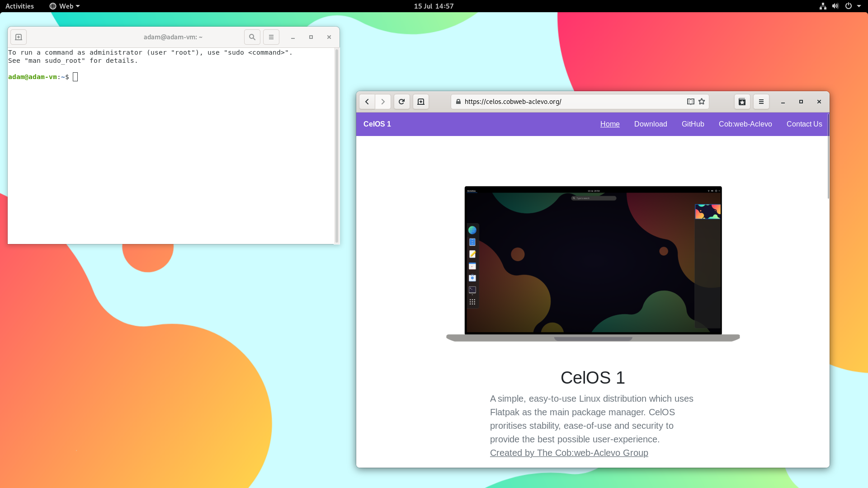Open the GitHub navigation link
This screenshot has height=488, width=868.
[693, 124]
